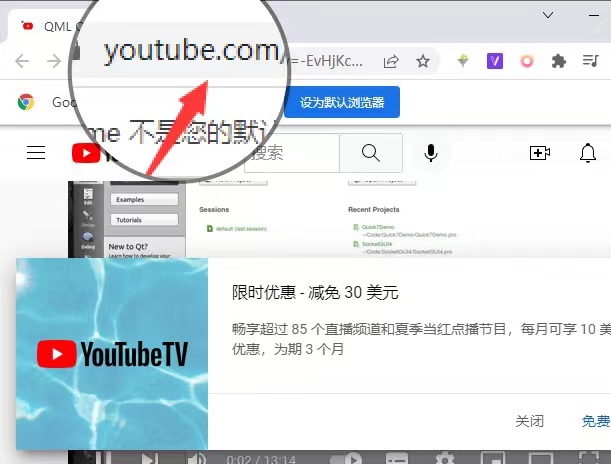Start voice search with the microphone
The height and width of the screenshot is (464, 611).
(431, 153)
